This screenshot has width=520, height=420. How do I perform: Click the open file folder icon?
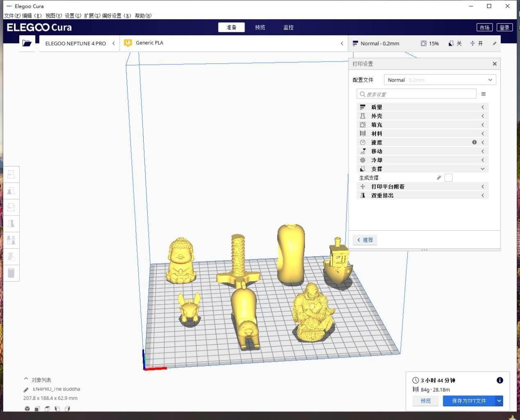click(27, 43)
